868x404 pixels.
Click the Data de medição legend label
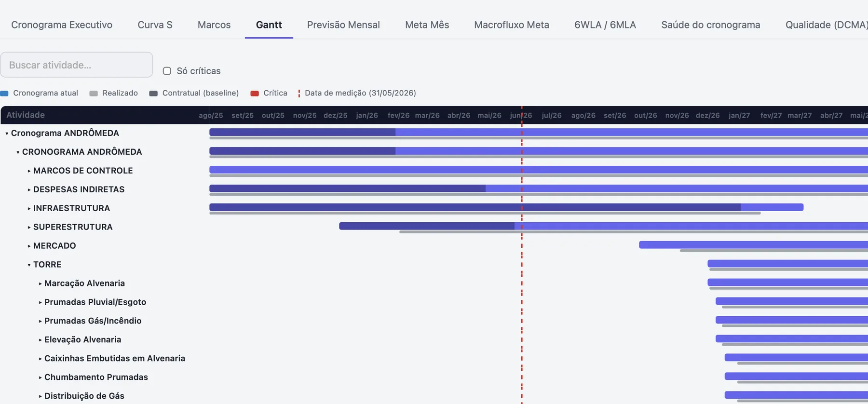coord(360,93)
